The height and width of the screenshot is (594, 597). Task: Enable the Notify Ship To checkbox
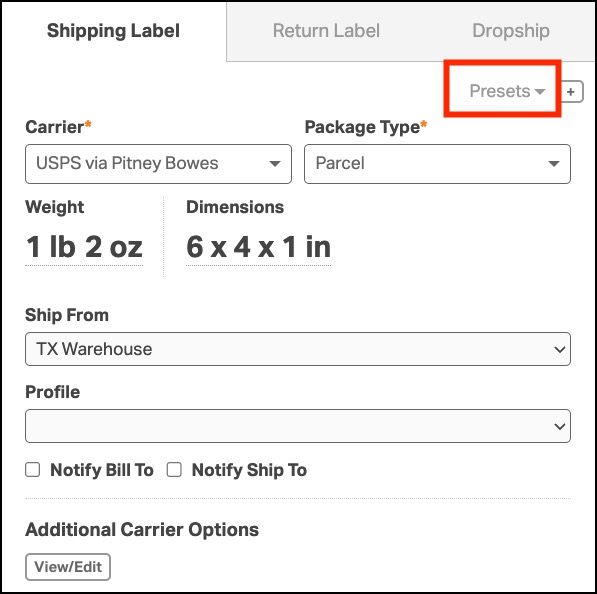pos(174,469)
